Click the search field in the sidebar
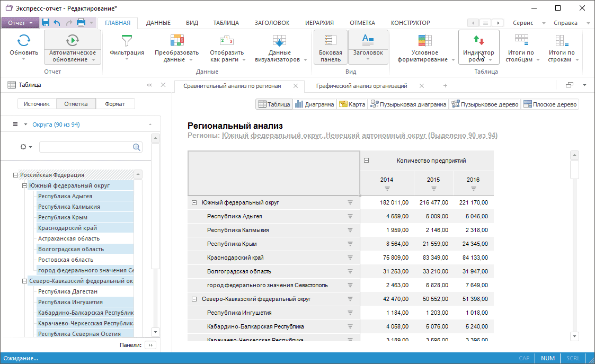Viewport: 595px width, 364px height. tap(86, 147)
